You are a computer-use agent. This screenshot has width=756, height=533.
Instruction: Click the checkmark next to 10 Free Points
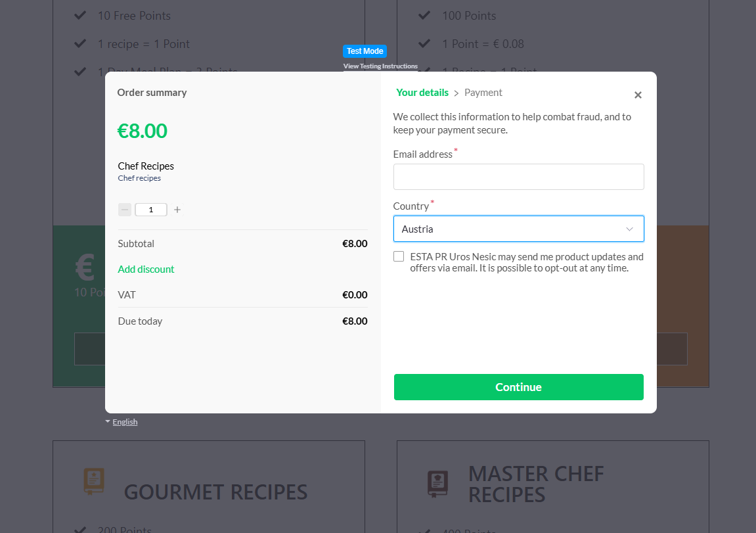79,14
